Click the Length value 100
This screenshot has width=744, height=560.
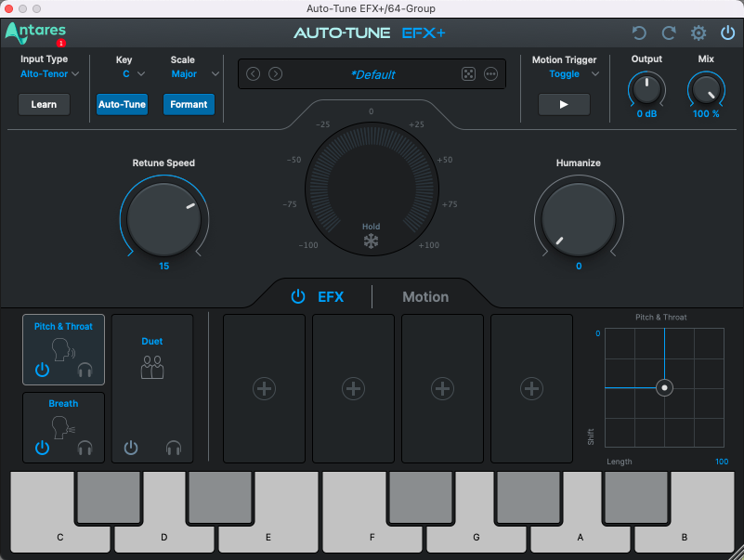tap(722, 462)
